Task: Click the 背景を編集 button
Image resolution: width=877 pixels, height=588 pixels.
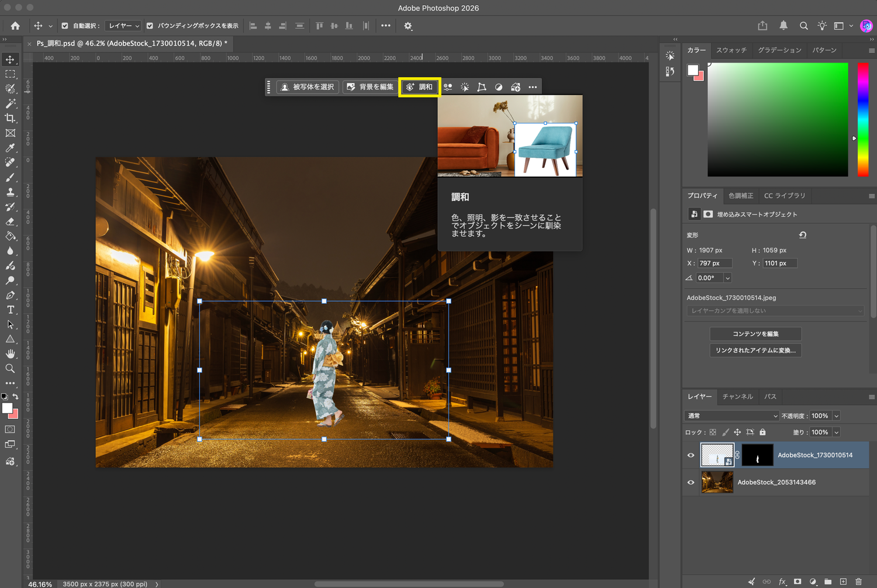Action: coord(370,87)
